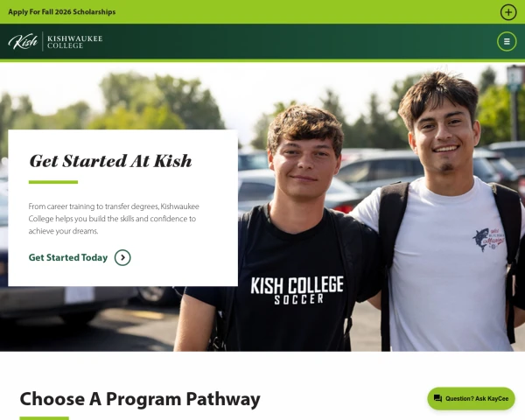Click the green underline under Program Pathway heading
The image size is (525, 420).
click(45, 418)
